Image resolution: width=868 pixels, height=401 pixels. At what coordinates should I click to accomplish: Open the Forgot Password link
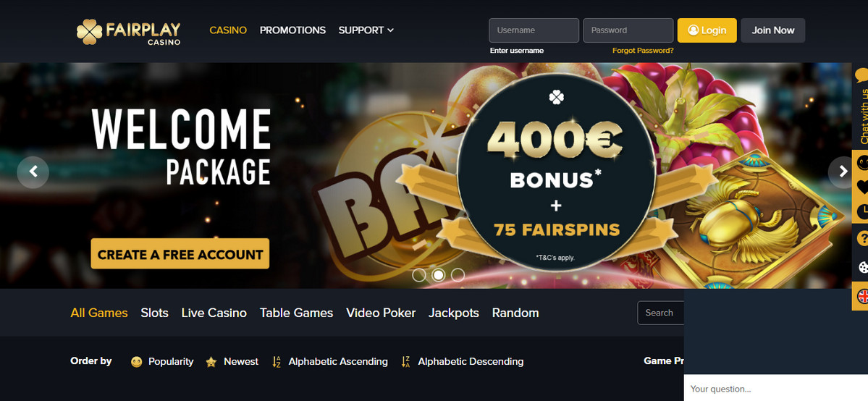tap(643, 51)
